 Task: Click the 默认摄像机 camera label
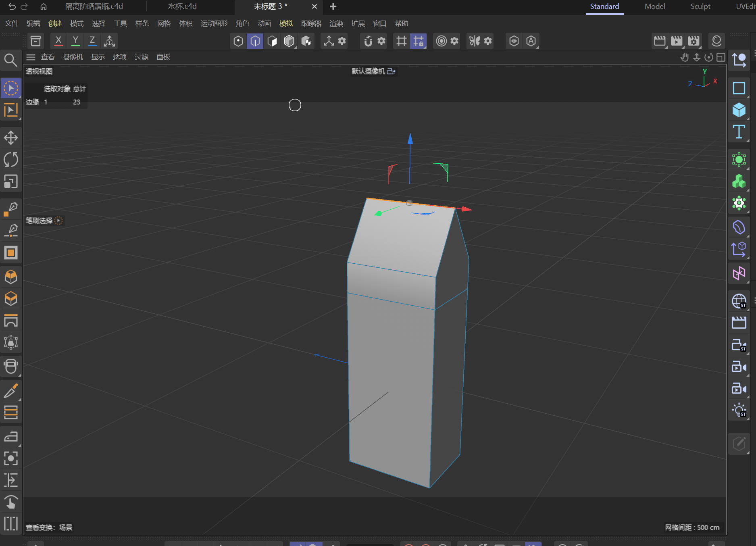point(368,71)
